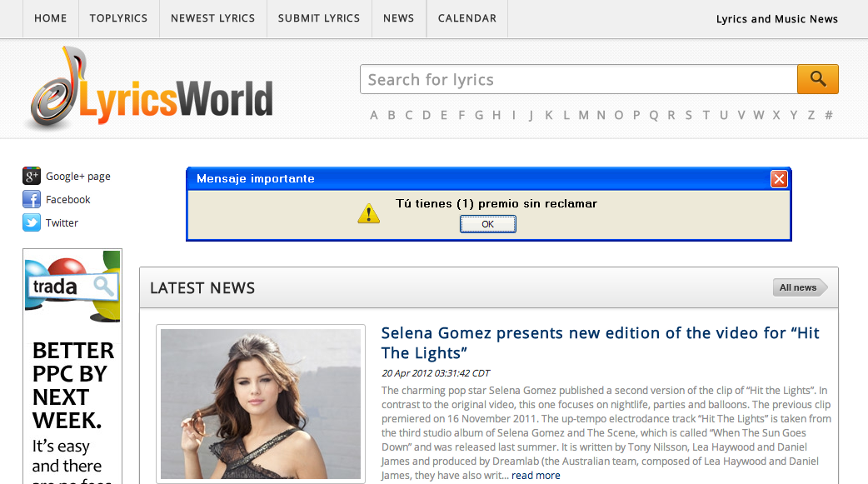The height and width of the screenshot is (484, 868).
Task: Browse lyrics by letter D
Action: 427,115
